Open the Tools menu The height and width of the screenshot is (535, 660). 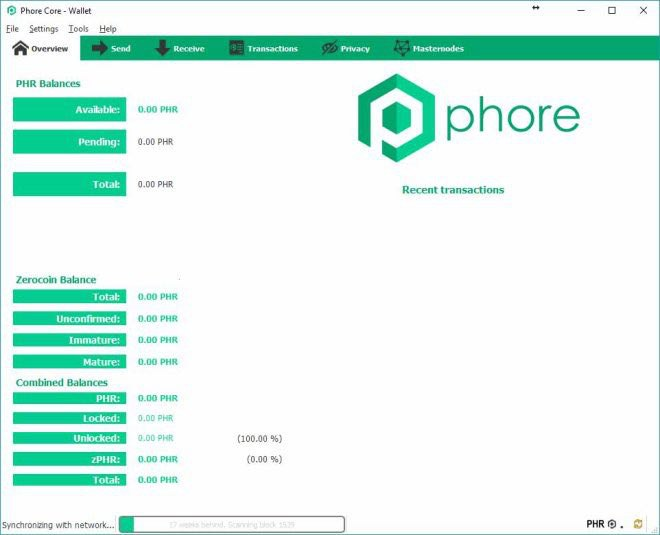tap(79, 29)
